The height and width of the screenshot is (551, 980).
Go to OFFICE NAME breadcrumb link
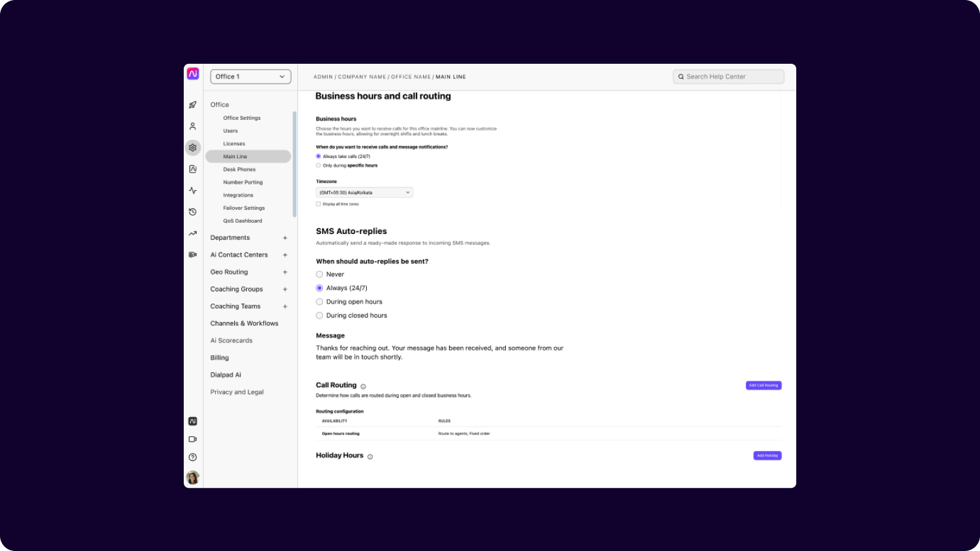[x=411, y=77]
